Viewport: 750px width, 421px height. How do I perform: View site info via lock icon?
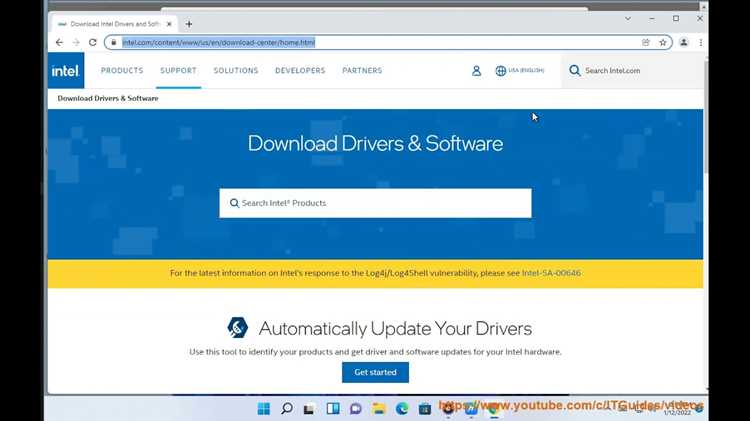coord(113,43)
